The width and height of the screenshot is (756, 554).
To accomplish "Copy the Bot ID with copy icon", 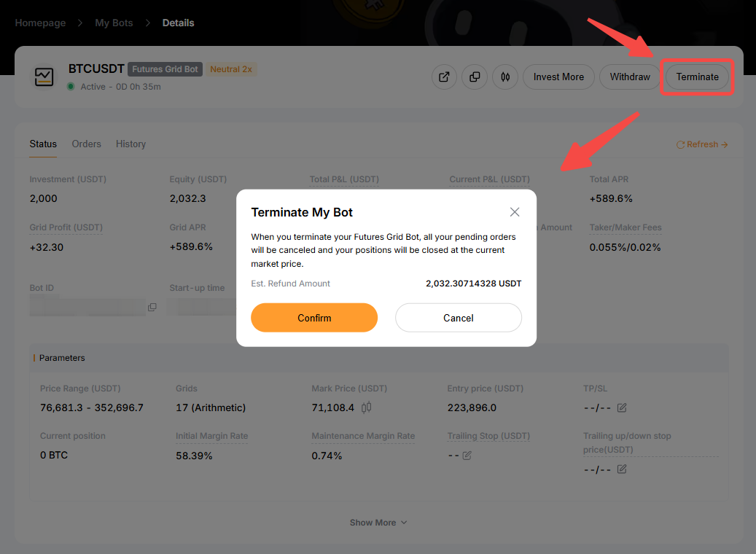I will click(x=152, y=307).
